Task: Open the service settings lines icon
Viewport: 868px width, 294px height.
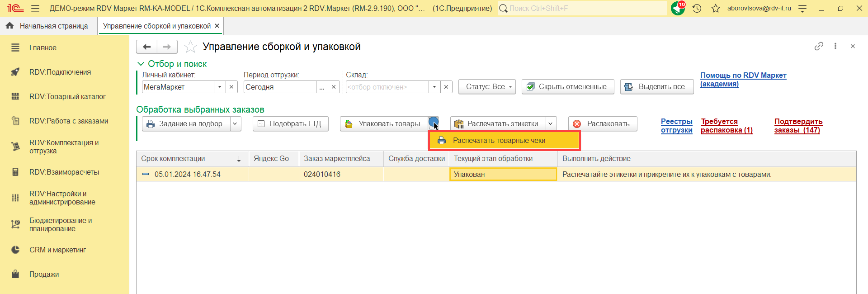Action: pyautogui.click(x=802, y=8)
